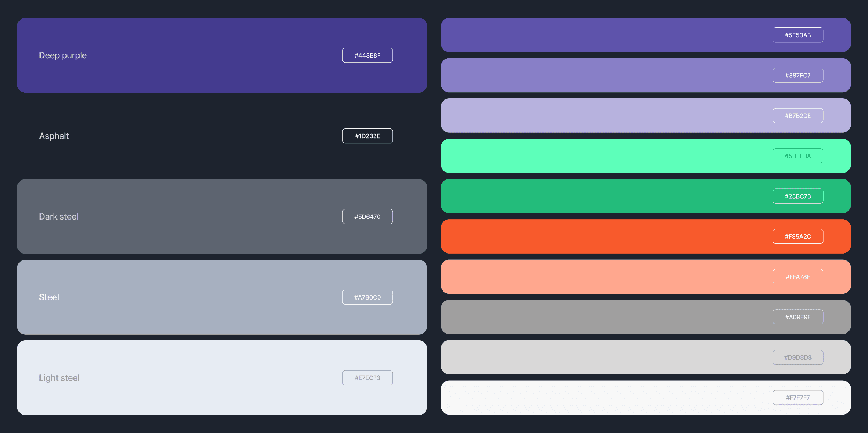Viewport: 868px width, 433px height.
Task: Click the #FFA78E hex code label
Action: coord(798,276)
